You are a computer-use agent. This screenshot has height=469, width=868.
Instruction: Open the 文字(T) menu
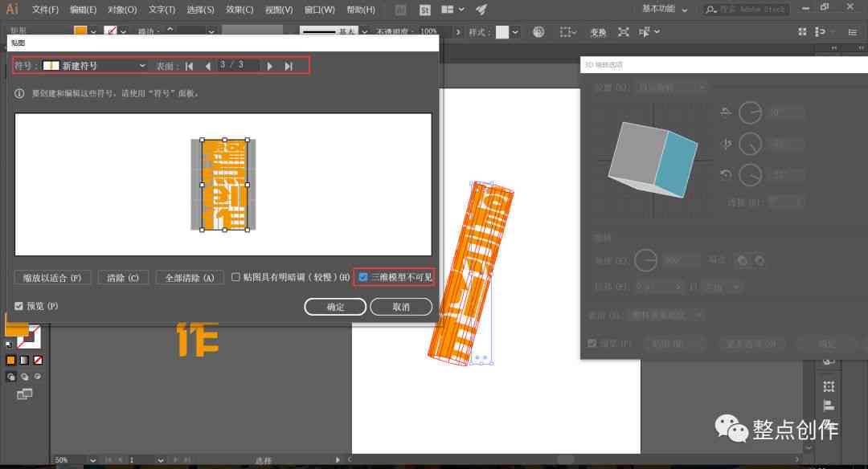162,10
